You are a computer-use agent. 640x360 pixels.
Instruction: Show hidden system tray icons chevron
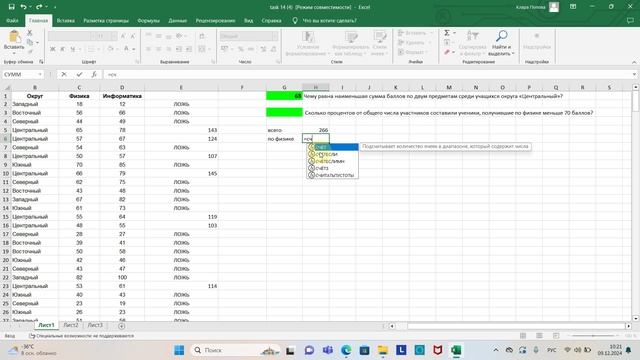coord(496,350)
